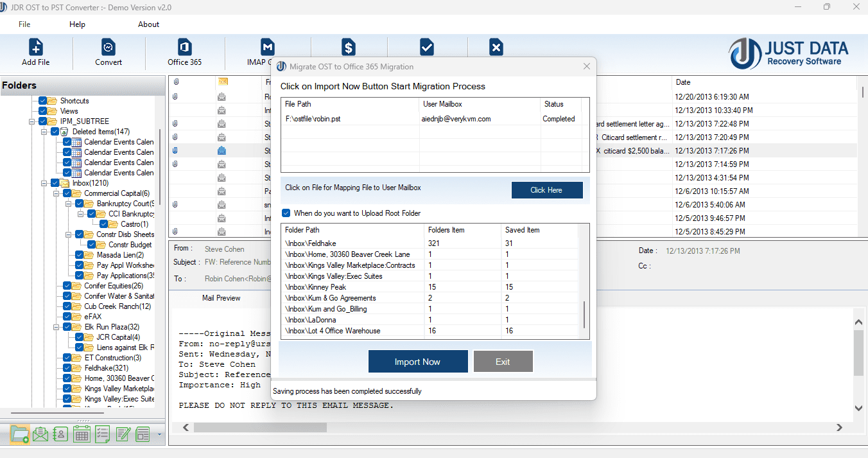This screenshot has width=868, height=458.
Task: Toggle the Inbox(1210) folder checkbox
Action: pos(55,183)
